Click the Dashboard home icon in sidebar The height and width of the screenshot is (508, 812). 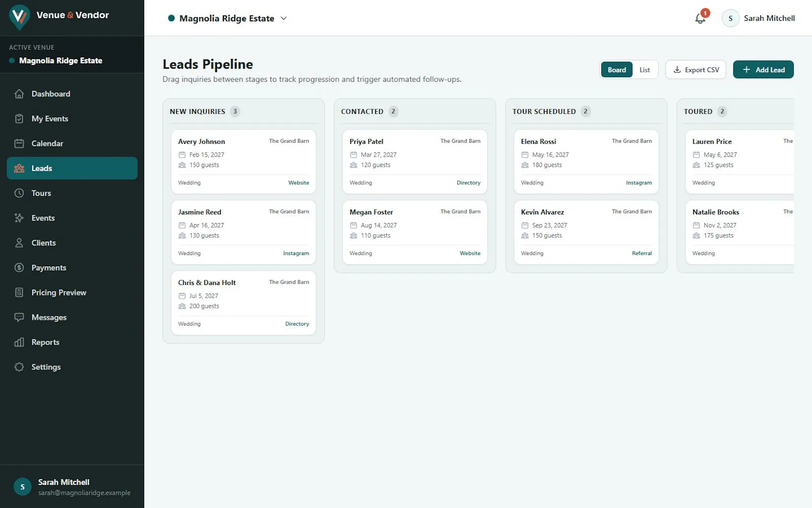(19, 94)
